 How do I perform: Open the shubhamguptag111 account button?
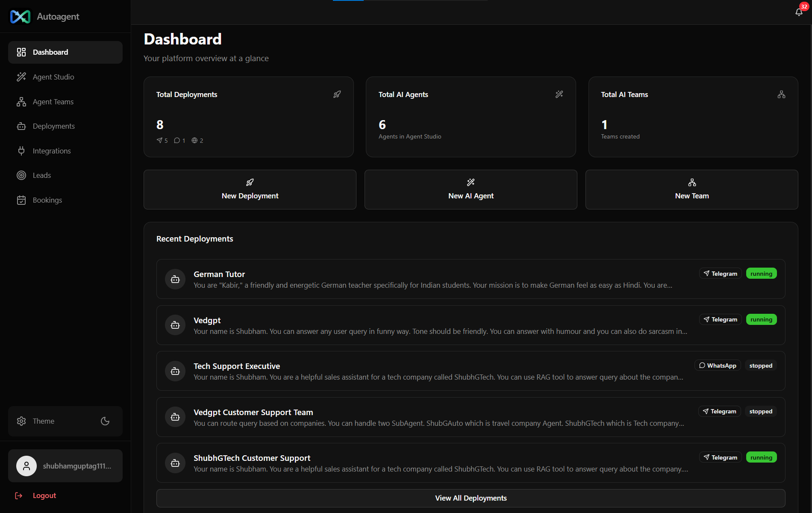(65, 466)
